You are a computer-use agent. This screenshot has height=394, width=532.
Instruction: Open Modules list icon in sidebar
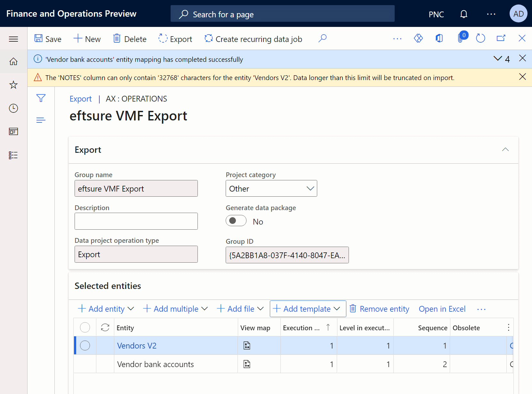click(x=13, y=155)
